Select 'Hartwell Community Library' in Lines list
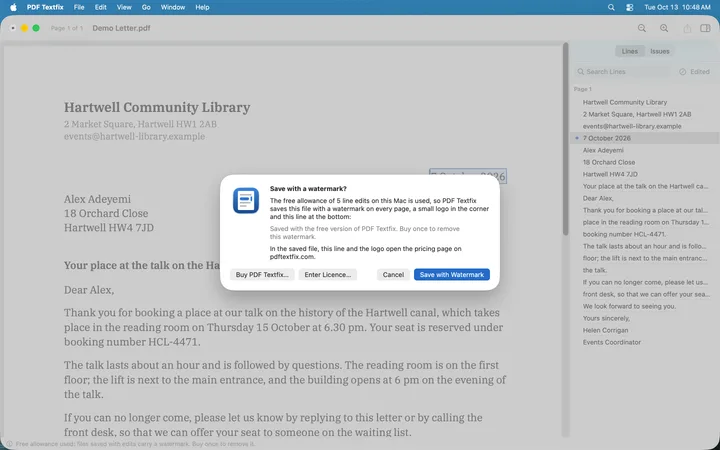This screenshot has height=450, width=720. (645, 102)
